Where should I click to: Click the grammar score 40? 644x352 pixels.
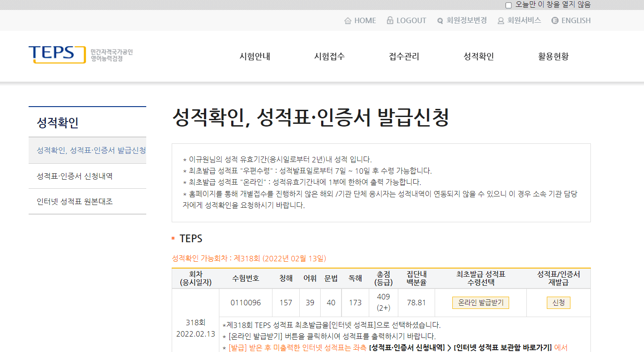331,303
